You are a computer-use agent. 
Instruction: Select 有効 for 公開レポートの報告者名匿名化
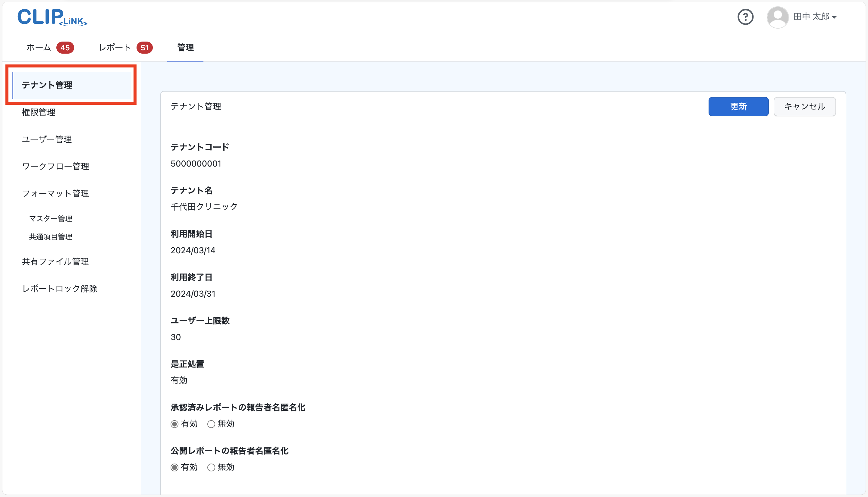[x=175, y=467]
